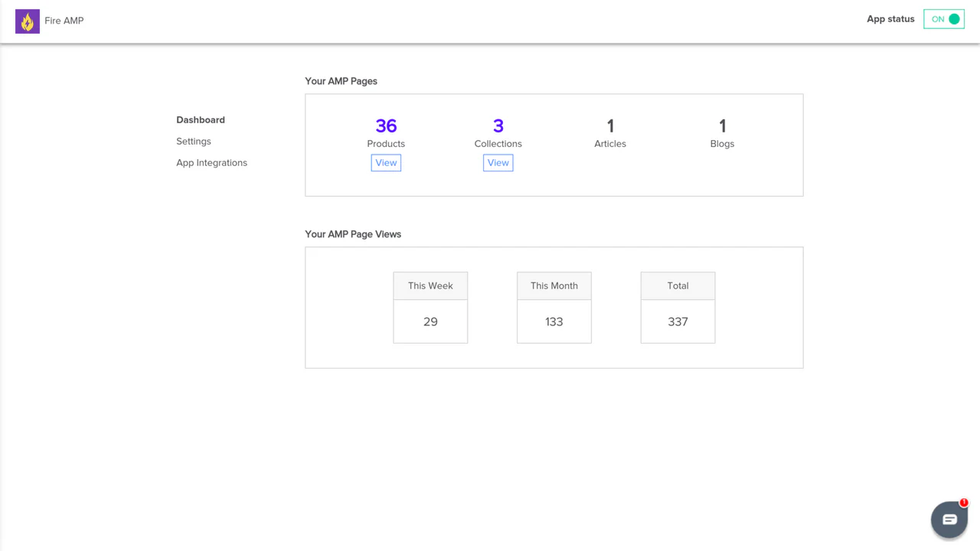Click the Your AMP Pages heading

click(341, 81)
